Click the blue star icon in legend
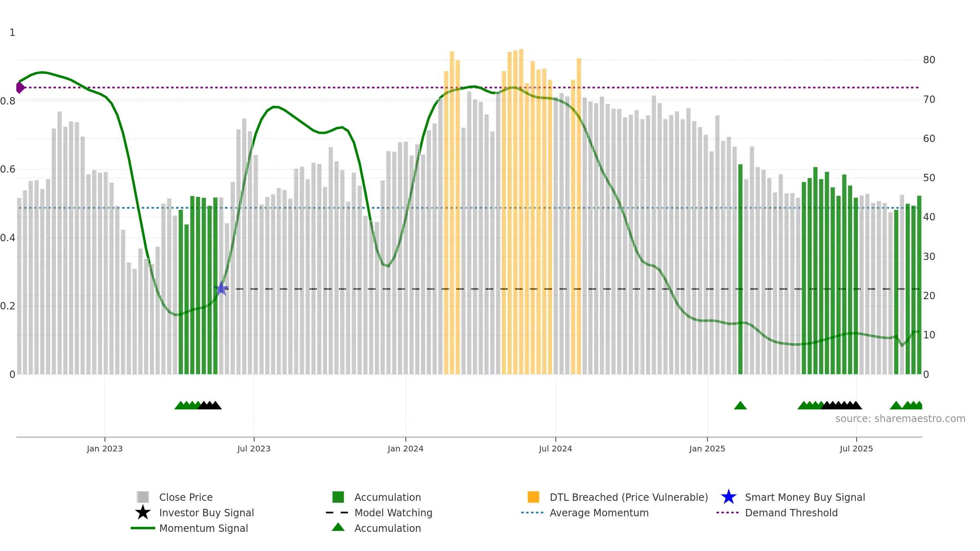Viewport: 980px width, 551px height. coord(728,497)
